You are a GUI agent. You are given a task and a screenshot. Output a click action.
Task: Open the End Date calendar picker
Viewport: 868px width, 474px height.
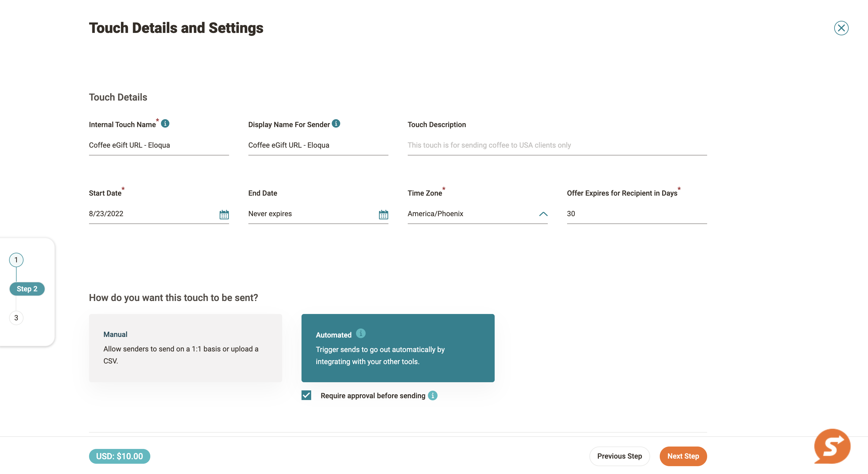[384, 214]
